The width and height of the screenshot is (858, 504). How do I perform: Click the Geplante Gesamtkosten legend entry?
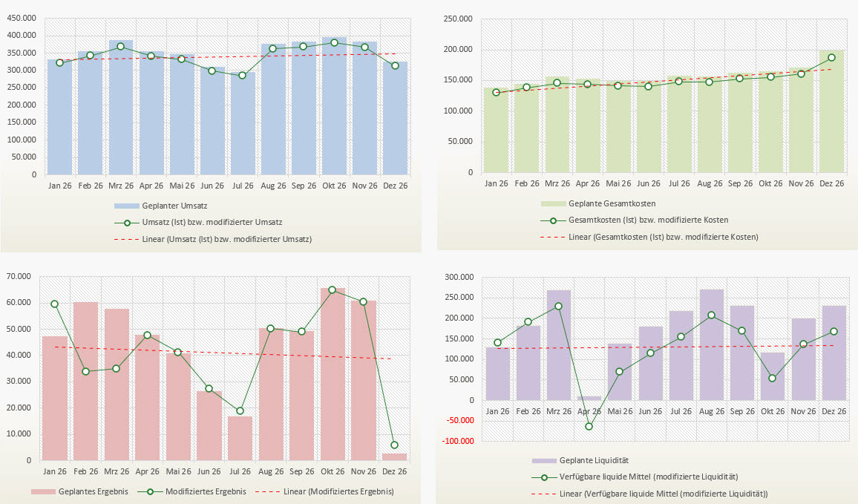click(x=612, y=203)
